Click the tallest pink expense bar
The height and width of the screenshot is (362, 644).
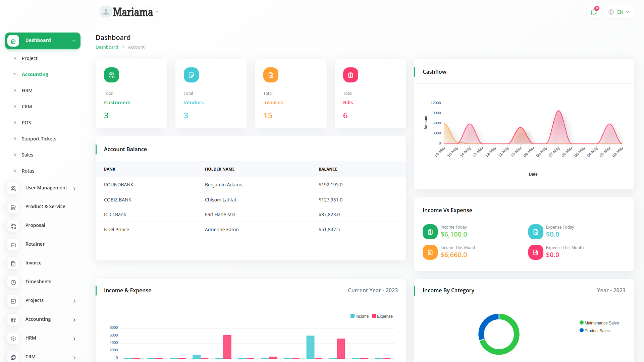[x=227, y=347]
